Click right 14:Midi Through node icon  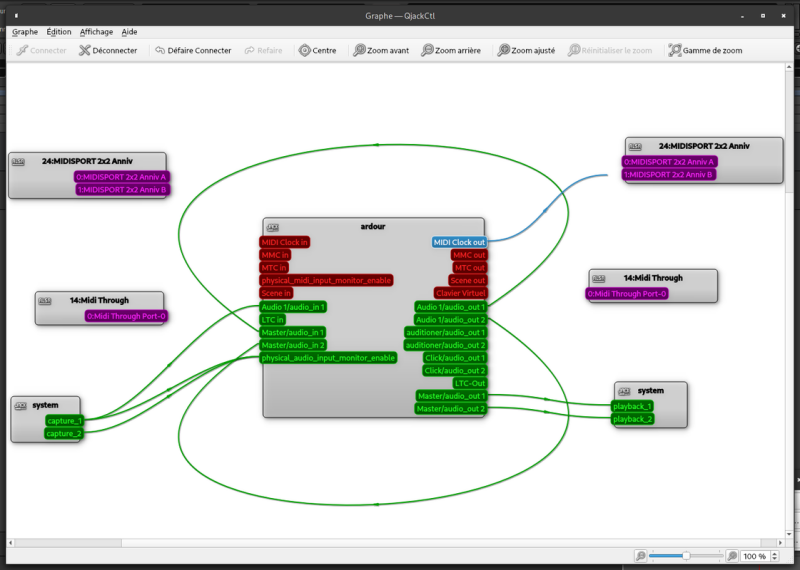(598, 279)
